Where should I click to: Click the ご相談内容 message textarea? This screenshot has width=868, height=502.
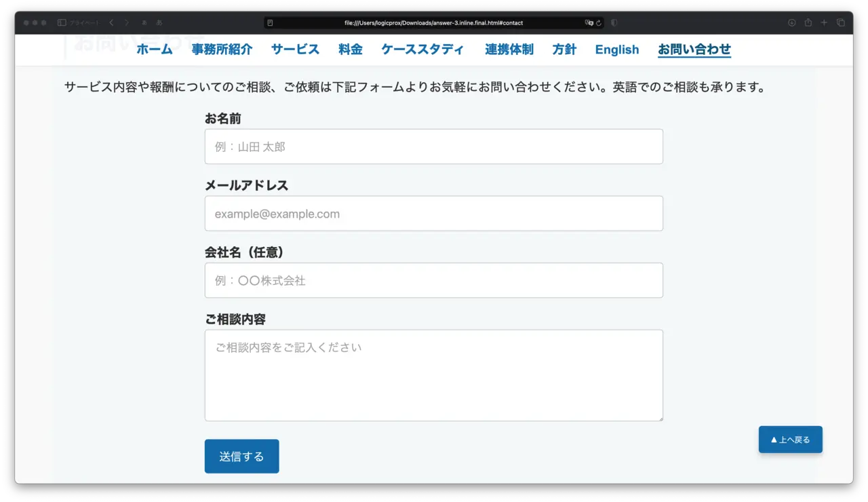point(433,375)
